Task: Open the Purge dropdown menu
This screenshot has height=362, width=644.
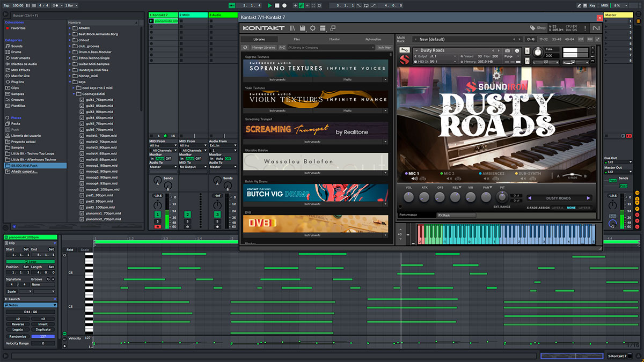Action: tap(512, 56)
